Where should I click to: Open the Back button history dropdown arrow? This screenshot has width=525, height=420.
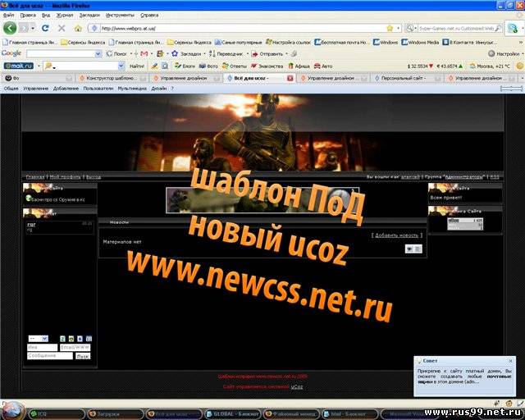click(x=33, y=29)
